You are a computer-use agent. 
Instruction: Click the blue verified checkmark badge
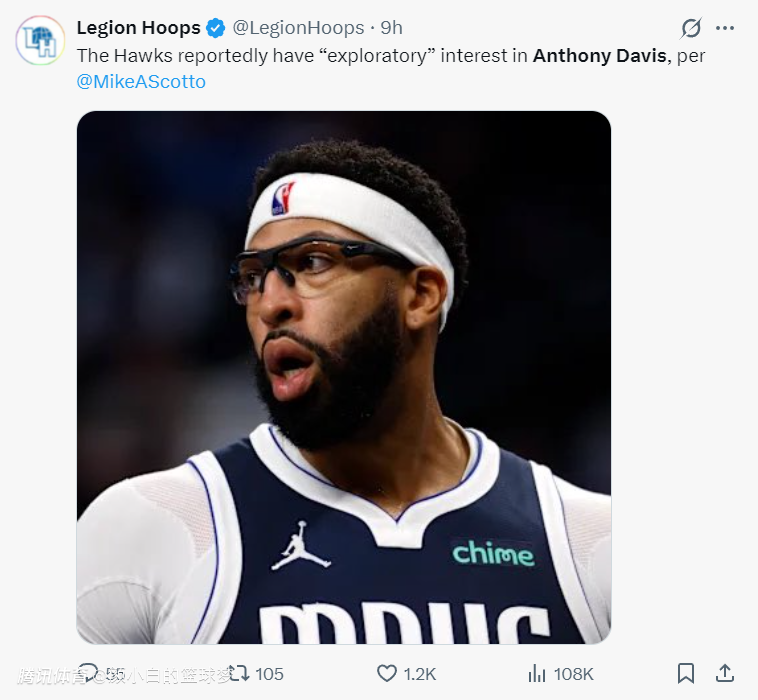216,28
